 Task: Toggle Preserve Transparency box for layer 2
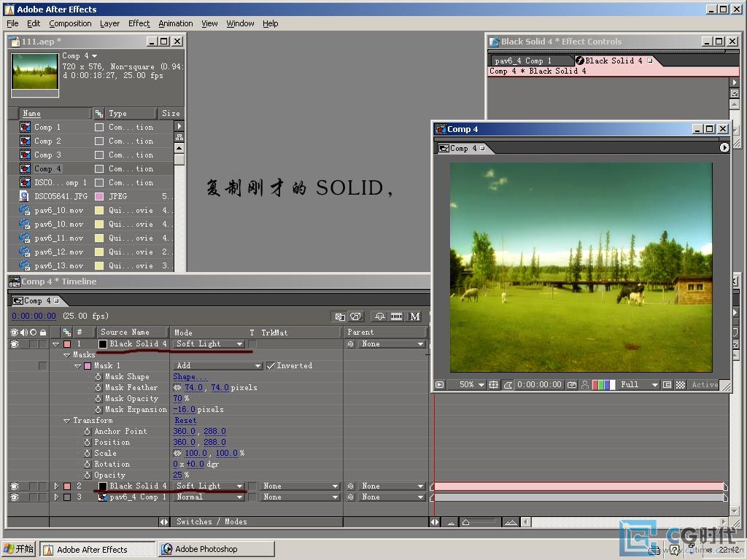pyautogui.click(x=252, y=486)
